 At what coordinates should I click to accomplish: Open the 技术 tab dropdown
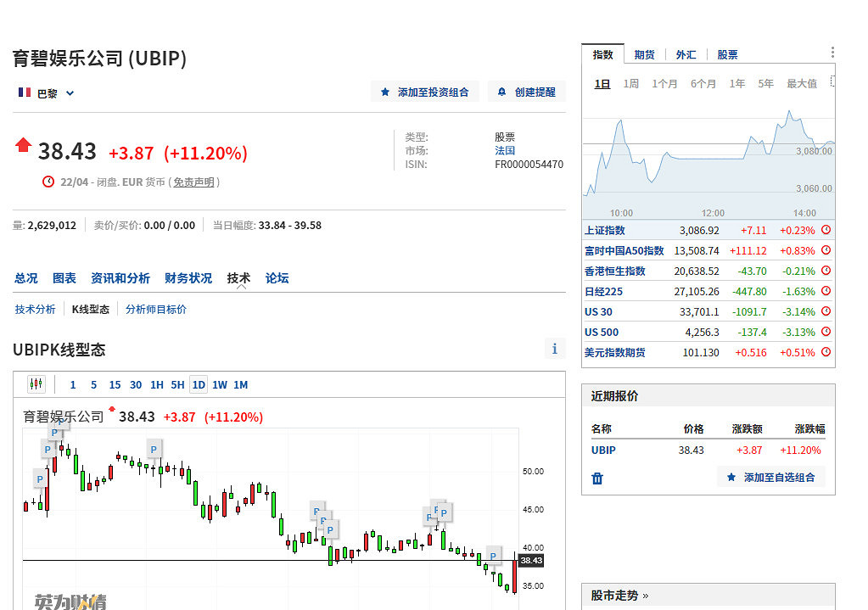(x=238, y=278)
